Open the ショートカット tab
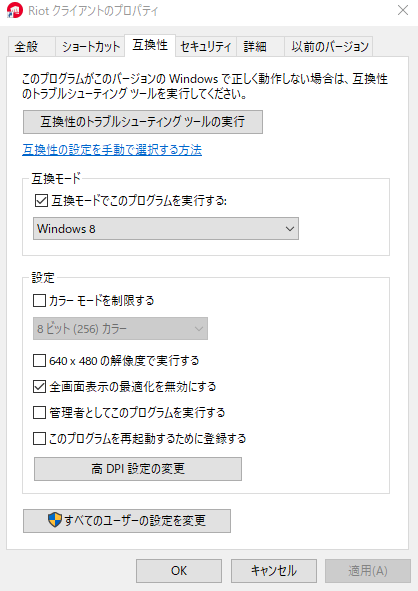The height and width of the screenshot is (591, 418). point(90,47)
